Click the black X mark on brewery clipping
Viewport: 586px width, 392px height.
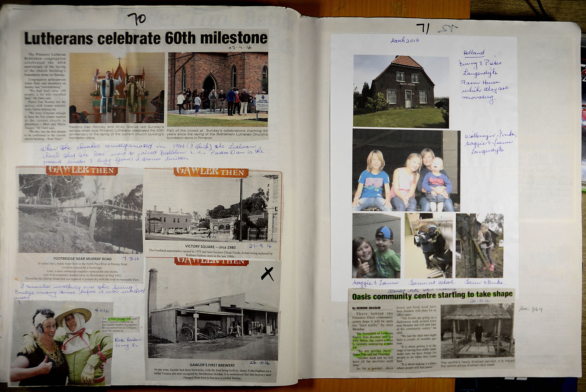tap(267, 273)
